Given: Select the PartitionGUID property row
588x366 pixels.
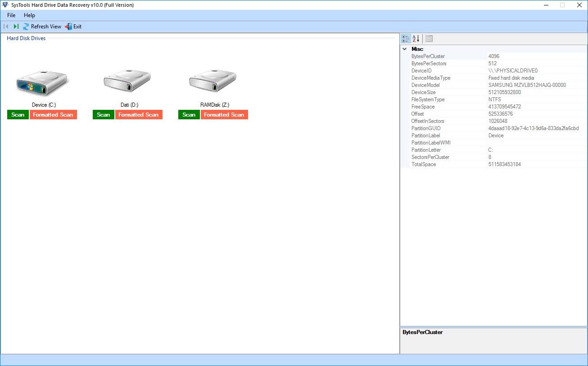Looking at the screenshot, I should 494,128.
